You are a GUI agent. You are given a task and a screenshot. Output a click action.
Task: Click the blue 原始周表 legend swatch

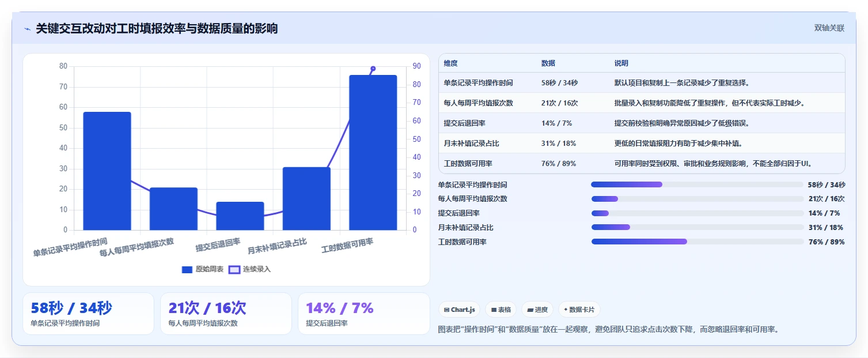pyautogui.click(x=187, y=269)
